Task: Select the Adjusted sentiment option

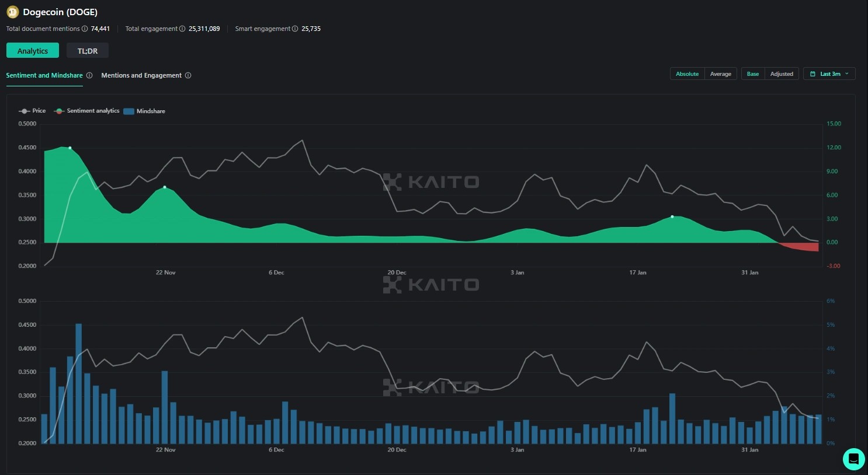Action: (782, 74)
